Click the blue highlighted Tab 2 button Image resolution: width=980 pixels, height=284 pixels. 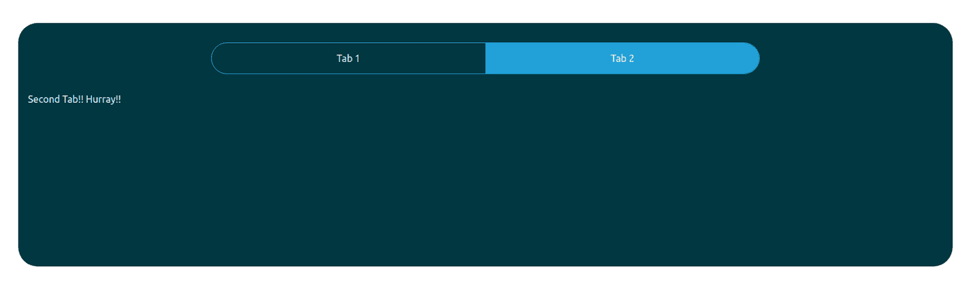tap(622, 59)
